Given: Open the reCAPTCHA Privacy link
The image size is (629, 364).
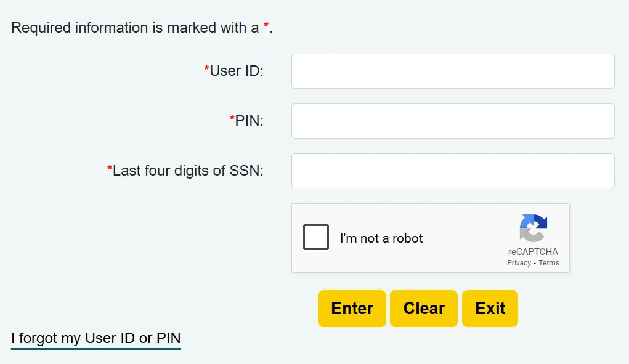Looking at the screenshot, I should [519, 263].
